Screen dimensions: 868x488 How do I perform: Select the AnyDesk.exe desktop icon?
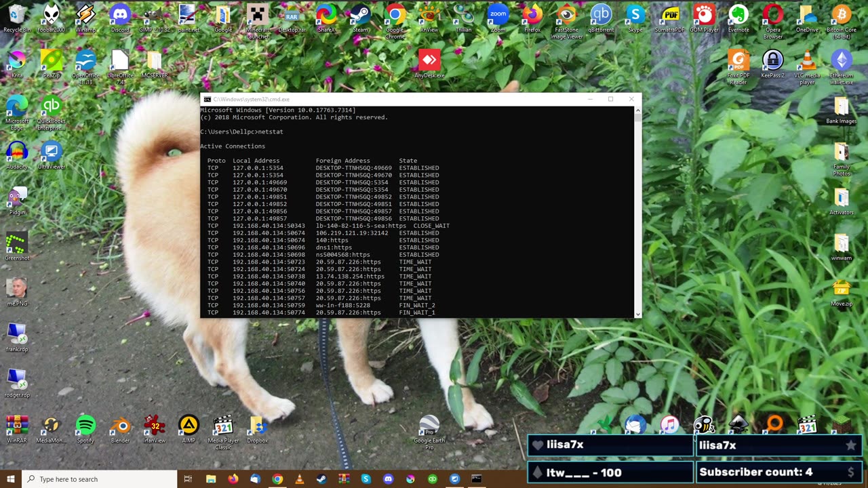pos(429,64)
